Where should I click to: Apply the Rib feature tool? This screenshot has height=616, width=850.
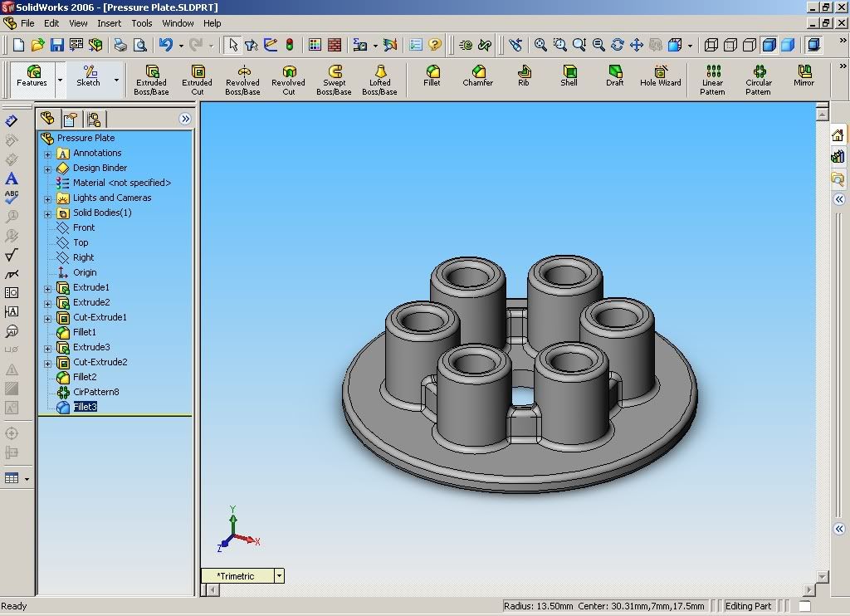(523, 76)
